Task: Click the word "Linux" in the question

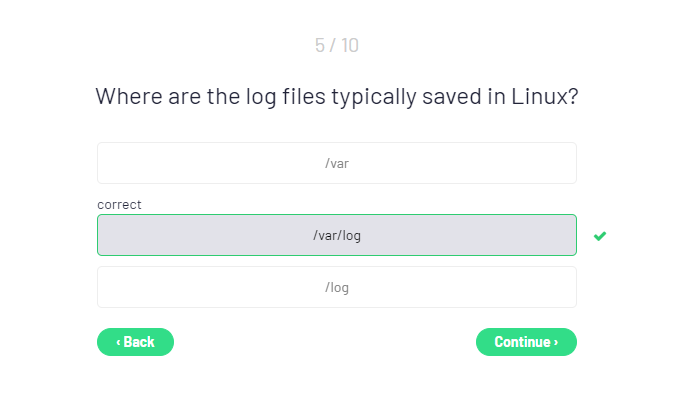Action: click(540, 97)
